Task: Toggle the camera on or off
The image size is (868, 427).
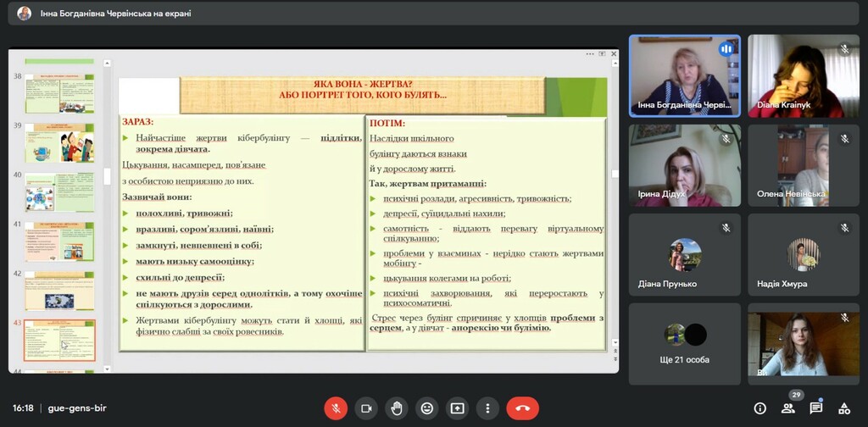Action: pos(366,408)
